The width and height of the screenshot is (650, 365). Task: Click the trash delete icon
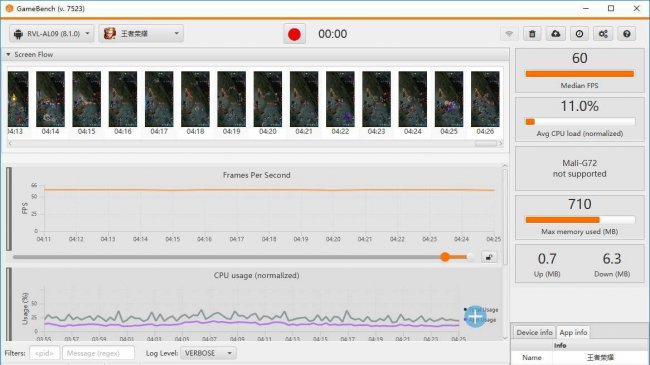532,34
